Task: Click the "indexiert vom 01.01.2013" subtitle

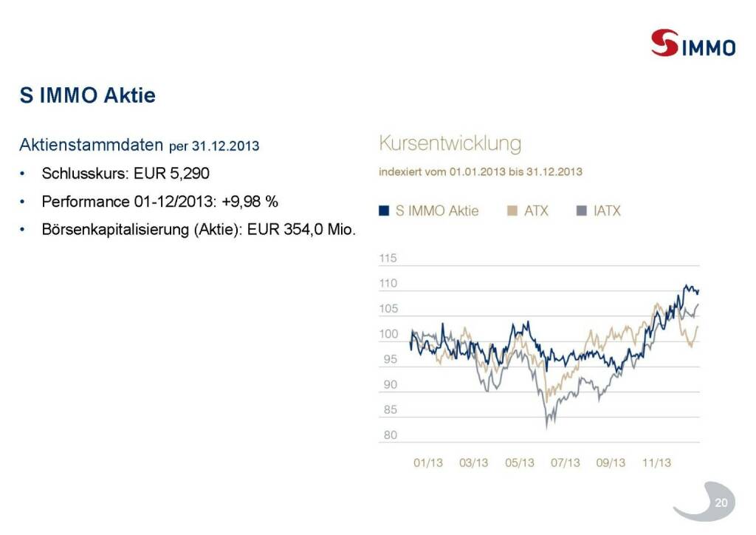Action: [x=480, y=172]
